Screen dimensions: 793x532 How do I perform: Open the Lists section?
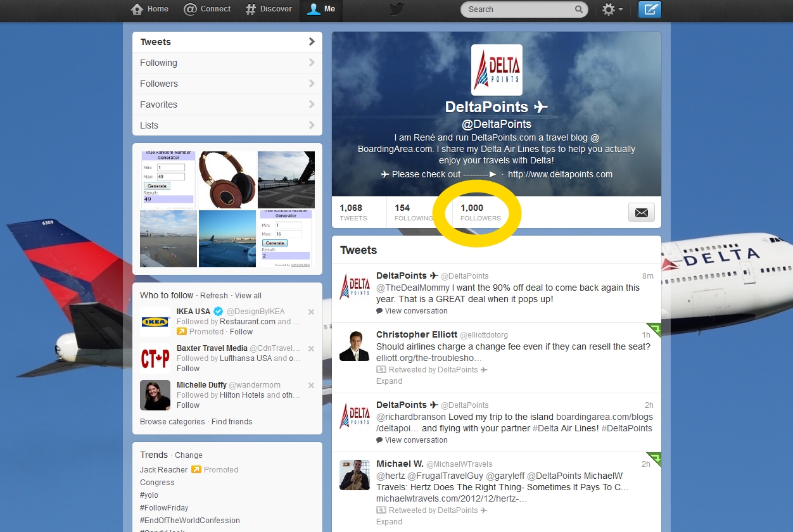pos(227,125)
